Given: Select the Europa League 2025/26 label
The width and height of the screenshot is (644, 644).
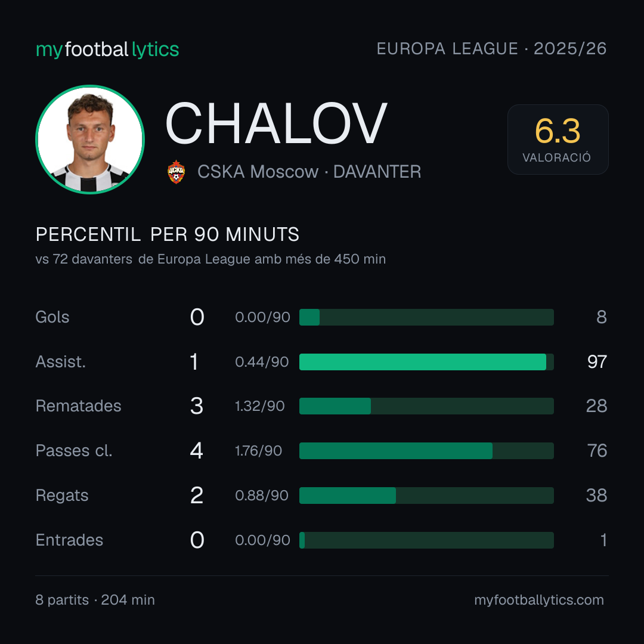Looking at the screenshot, I should 491,49.
